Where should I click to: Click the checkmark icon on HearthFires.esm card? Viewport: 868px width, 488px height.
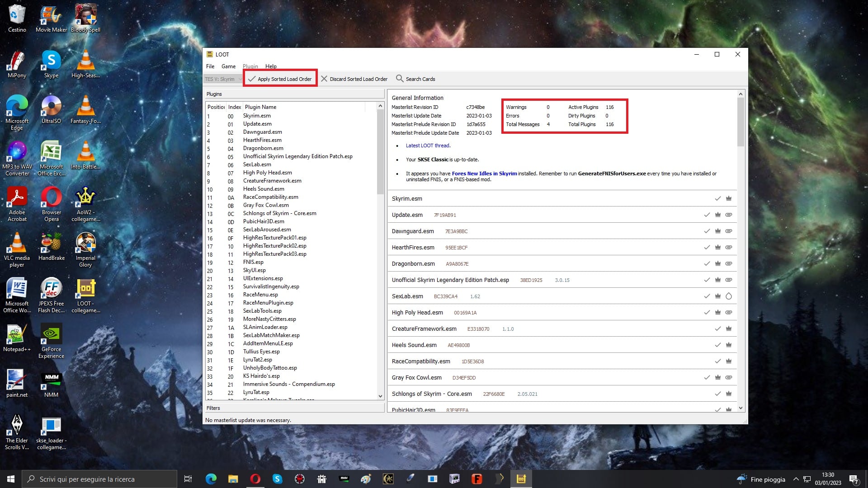[x=707, y=247]
